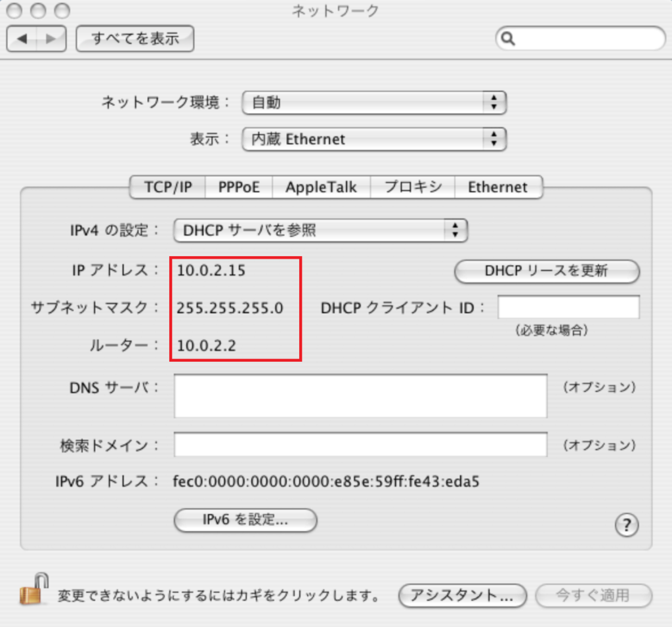672x627 pixels.
Task: Go forward with the right arrow button
Action: tap(51, 39)
